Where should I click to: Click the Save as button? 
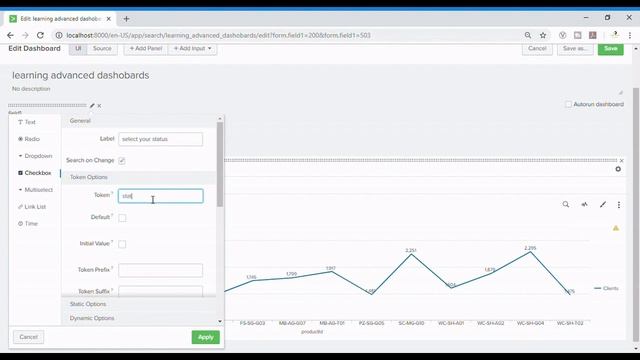pos(575,49)
